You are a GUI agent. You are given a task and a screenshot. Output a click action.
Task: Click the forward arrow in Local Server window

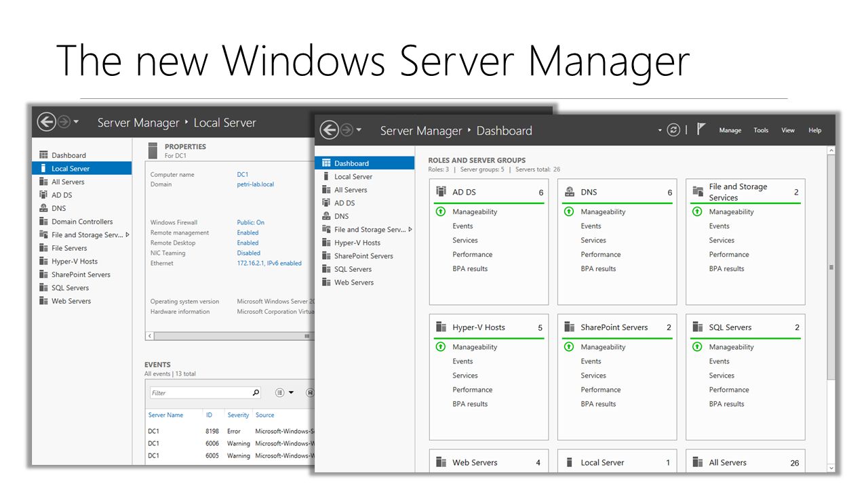coord(64,122)
